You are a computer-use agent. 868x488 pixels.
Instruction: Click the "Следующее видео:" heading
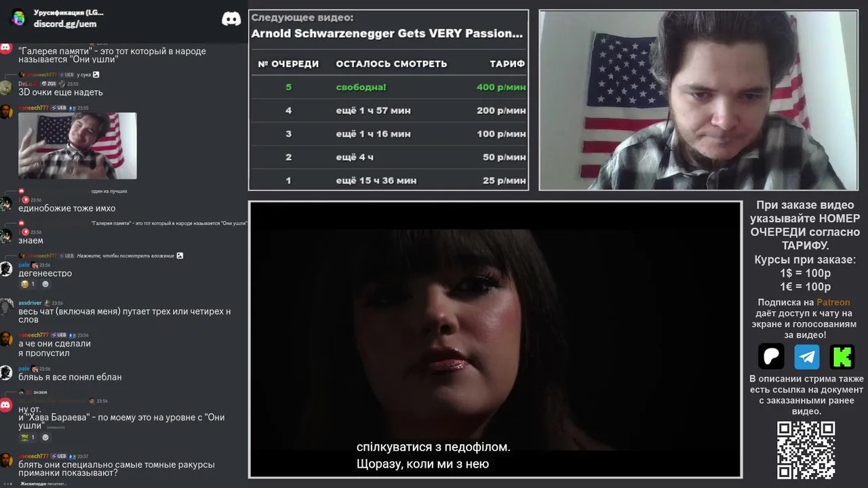[302, 18]
